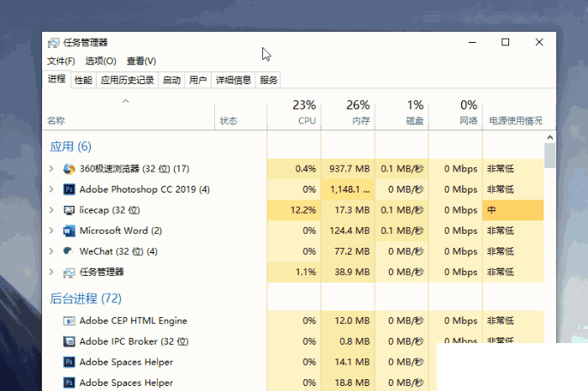Image resolution: width=588 pixels, height=391 pixels.
Task: Switch to the 应用历史记录 tab
Action: [127, 80]
